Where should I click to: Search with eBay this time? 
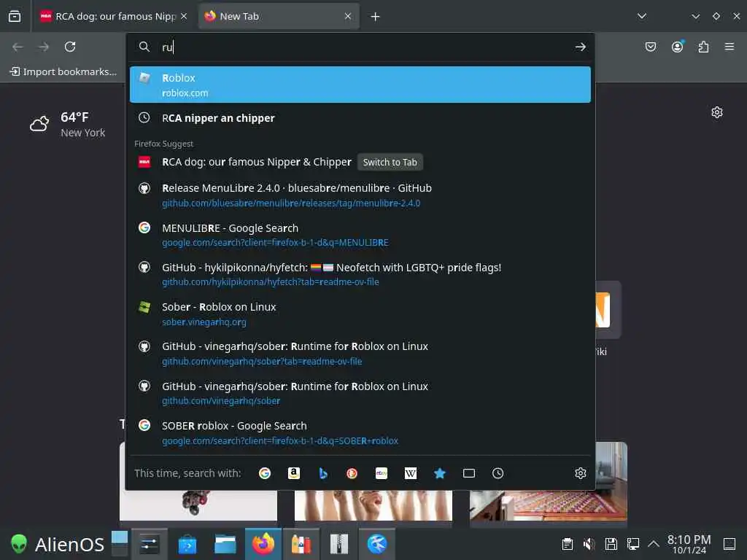[x=381, y=472]
